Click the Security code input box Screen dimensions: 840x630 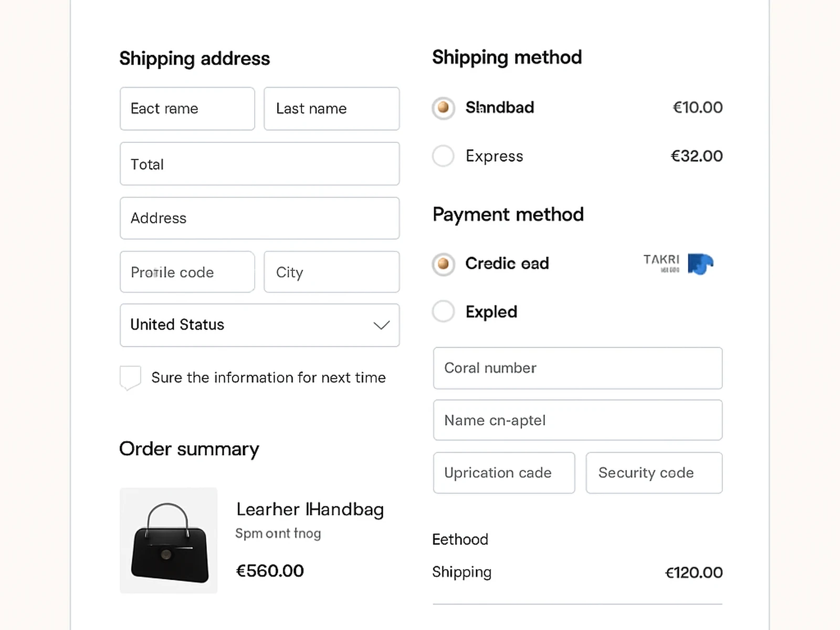(654, 472)
